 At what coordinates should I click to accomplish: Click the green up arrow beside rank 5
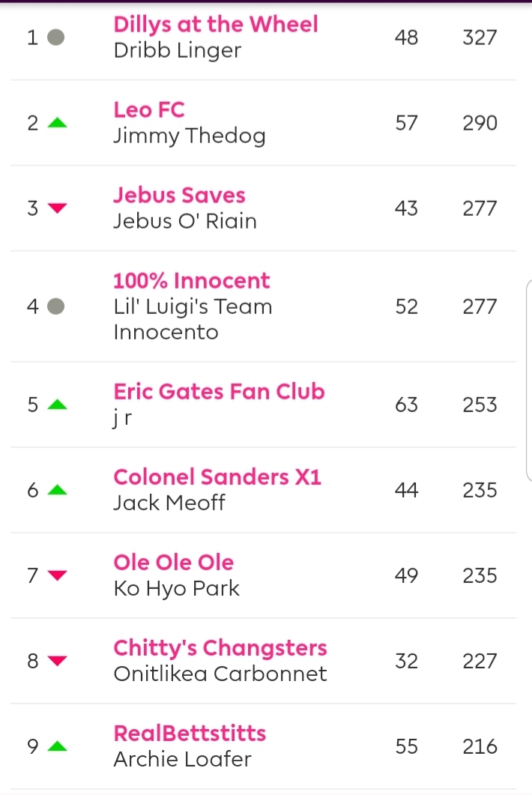(57, 404)
